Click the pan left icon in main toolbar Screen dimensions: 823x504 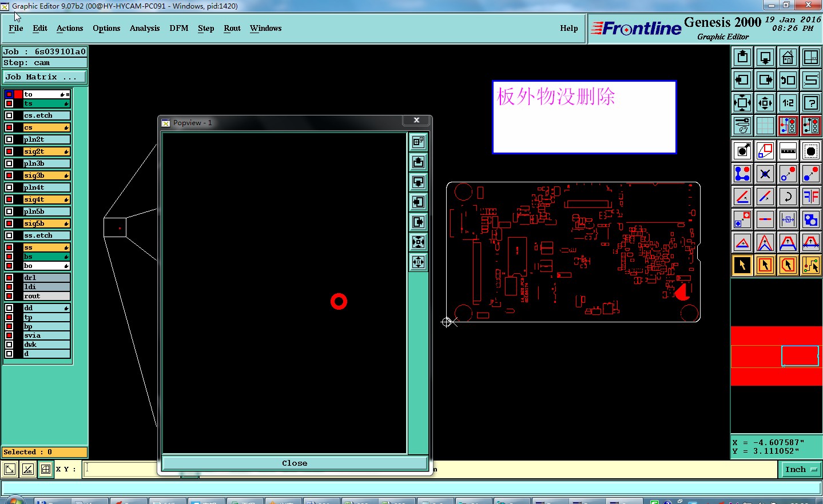click(742, 80)
